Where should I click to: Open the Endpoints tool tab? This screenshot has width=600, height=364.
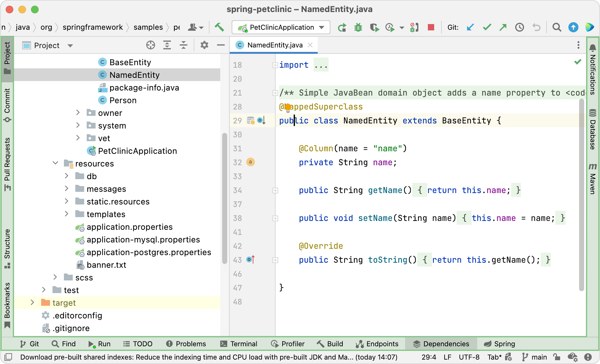(377, 344)
